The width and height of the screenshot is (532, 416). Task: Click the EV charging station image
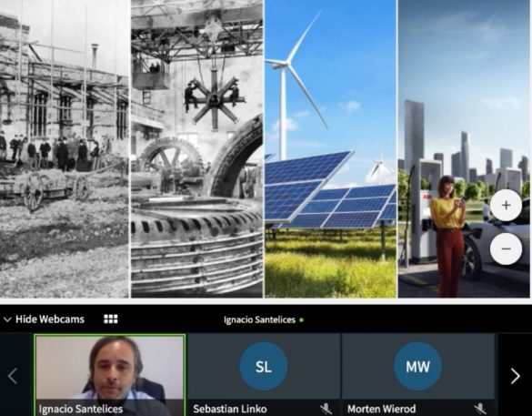point(464,148)
